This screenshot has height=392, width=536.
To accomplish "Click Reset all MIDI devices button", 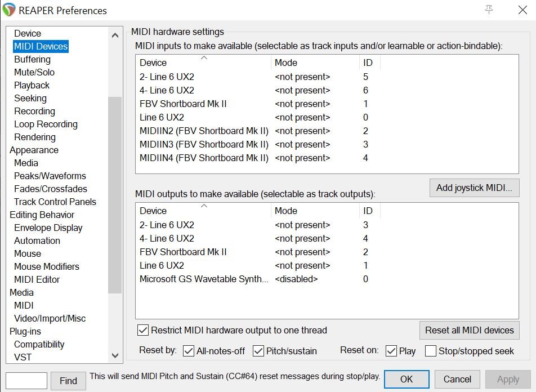I will click(x=470, y=330).
